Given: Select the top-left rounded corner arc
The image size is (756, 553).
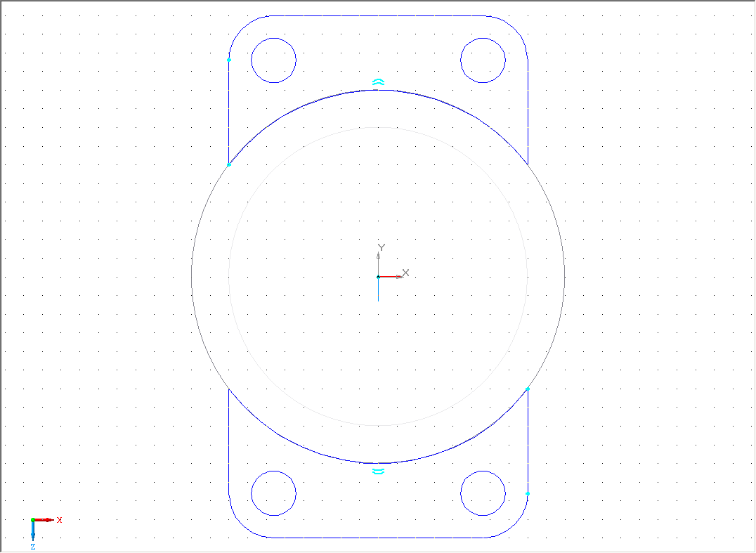Looking at the screenshot, I should [241, 28].
